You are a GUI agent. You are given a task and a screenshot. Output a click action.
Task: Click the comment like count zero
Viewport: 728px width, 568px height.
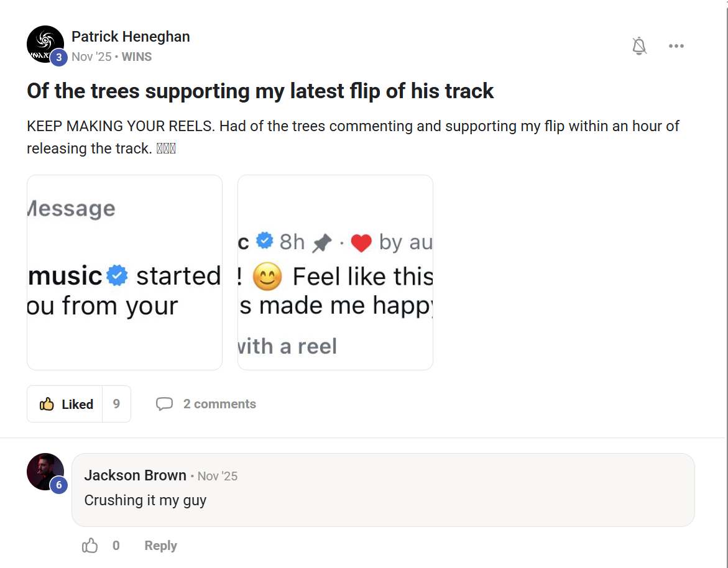tap(116, 546)
